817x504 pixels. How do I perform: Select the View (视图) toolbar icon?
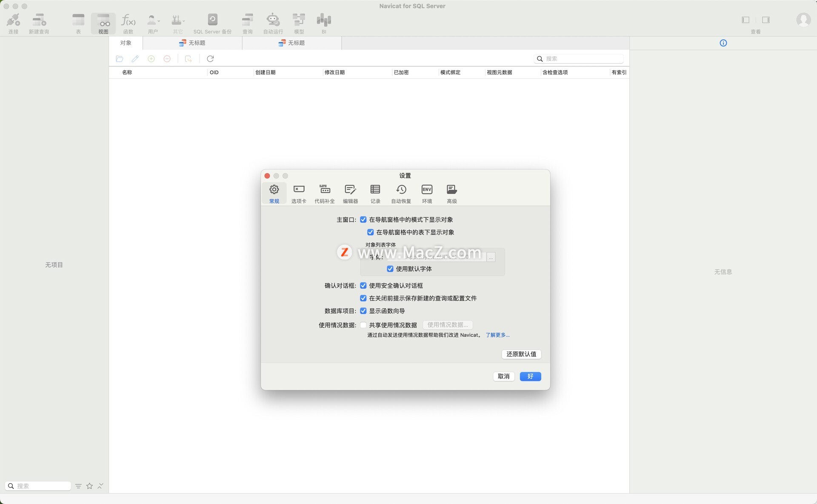[103, 23]
